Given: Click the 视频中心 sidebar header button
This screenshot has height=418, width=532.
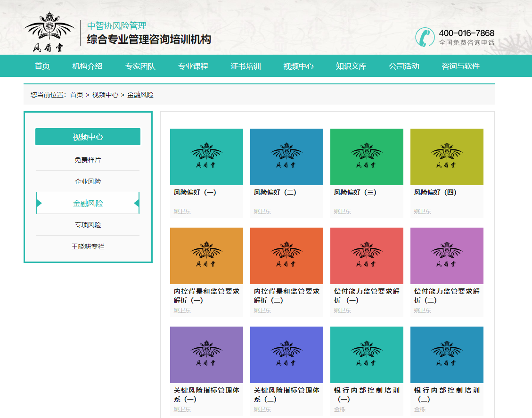Looking at the screenshot, I should coord(88,137).
